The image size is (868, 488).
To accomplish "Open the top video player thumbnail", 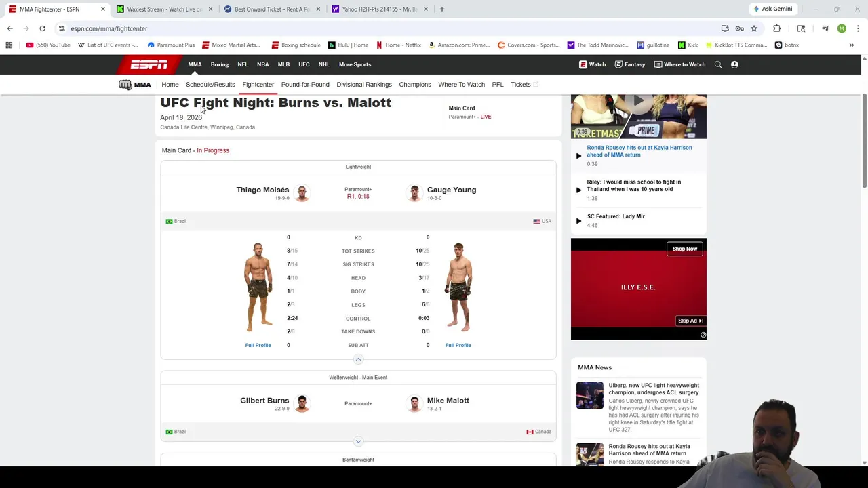I will click(x=638, y=117).
